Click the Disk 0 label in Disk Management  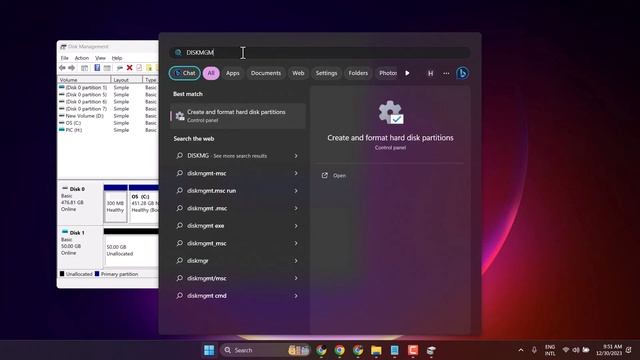(x=77, y=189)
